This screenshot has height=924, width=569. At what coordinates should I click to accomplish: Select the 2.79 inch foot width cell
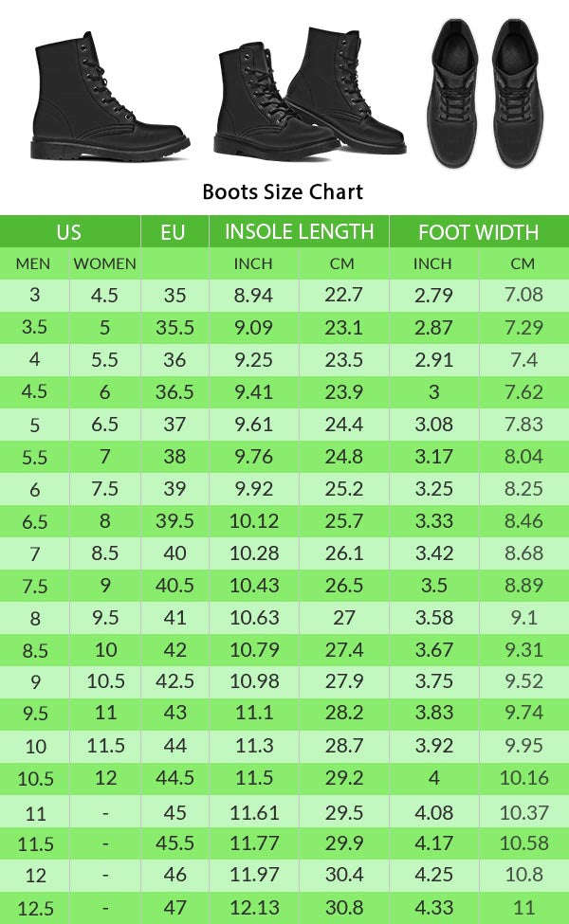433,295
